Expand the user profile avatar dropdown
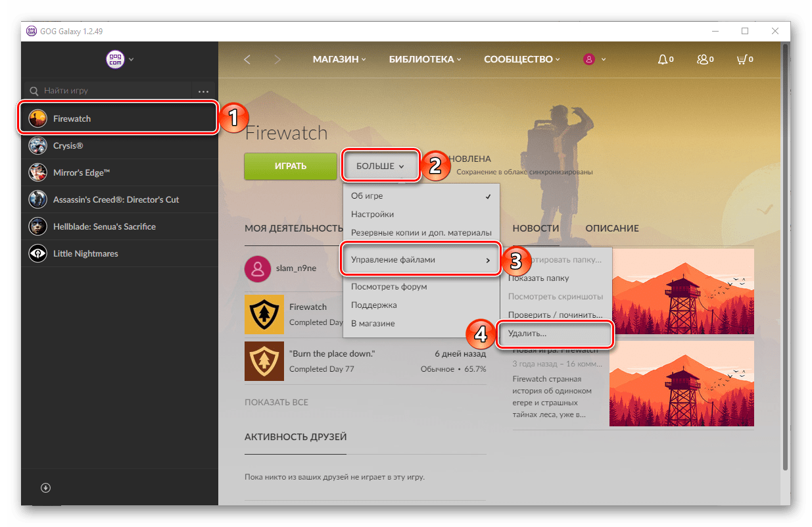This screenshot has height=527, width=812. [594, 59]
